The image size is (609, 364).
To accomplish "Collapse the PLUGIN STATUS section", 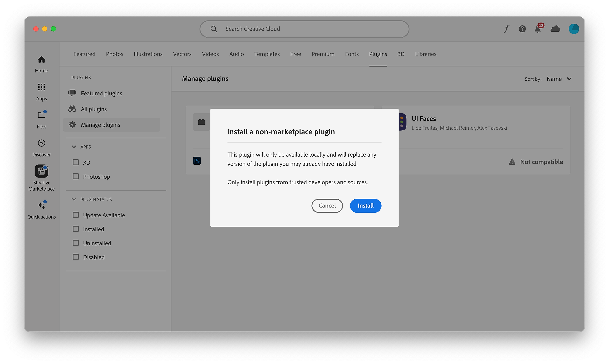I will (74, 199).
